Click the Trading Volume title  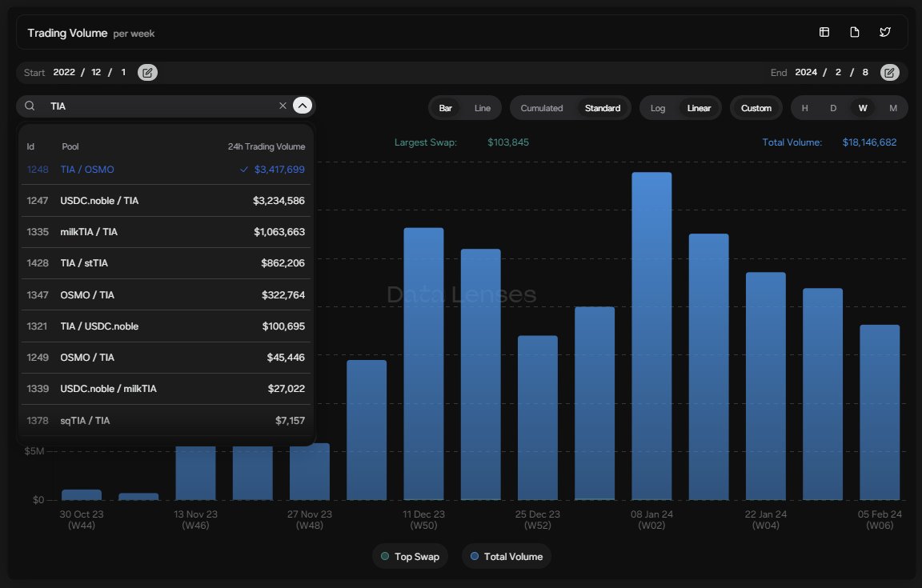point(67,33)
